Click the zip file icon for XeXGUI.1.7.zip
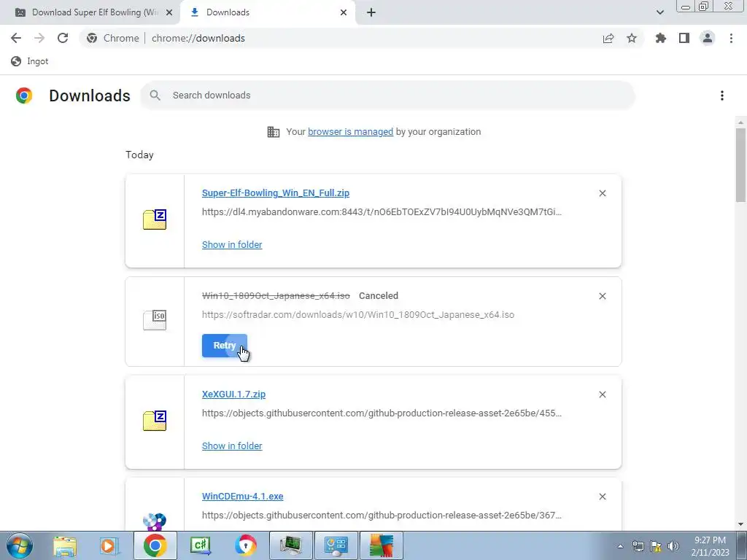 pos(155,421)
